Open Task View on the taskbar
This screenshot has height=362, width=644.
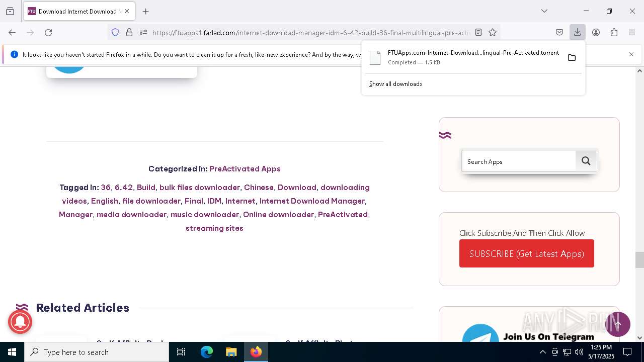[181, 352]
